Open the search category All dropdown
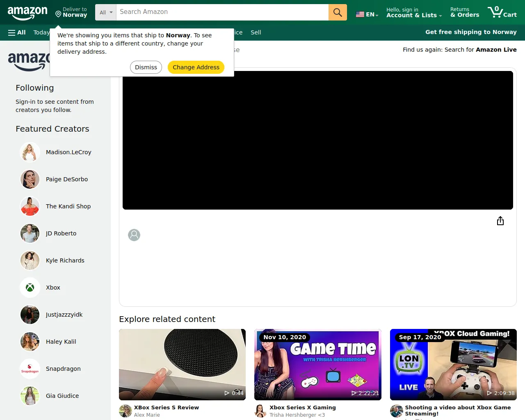This screenshot has height=420, width=525. 105,12
